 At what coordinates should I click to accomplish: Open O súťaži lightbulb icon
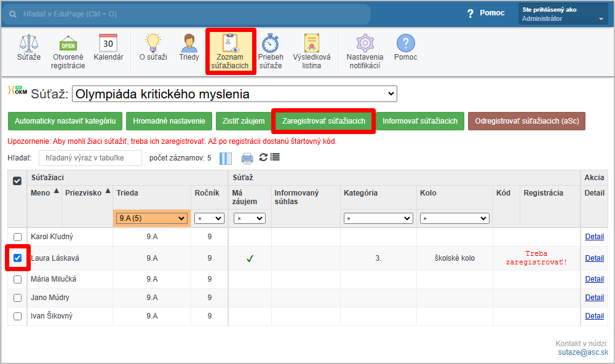click(x=153, y=43)
